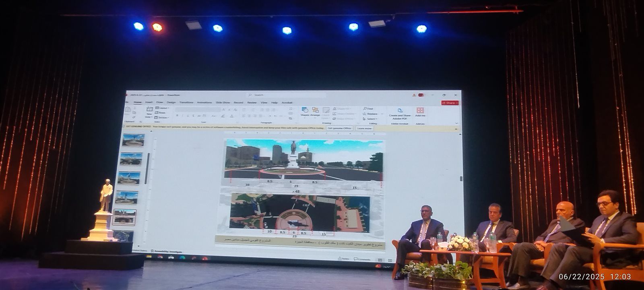Screen dimensions: 644x290
Task: Click the Quick Styles icon in Drawing
Action: 326,112
